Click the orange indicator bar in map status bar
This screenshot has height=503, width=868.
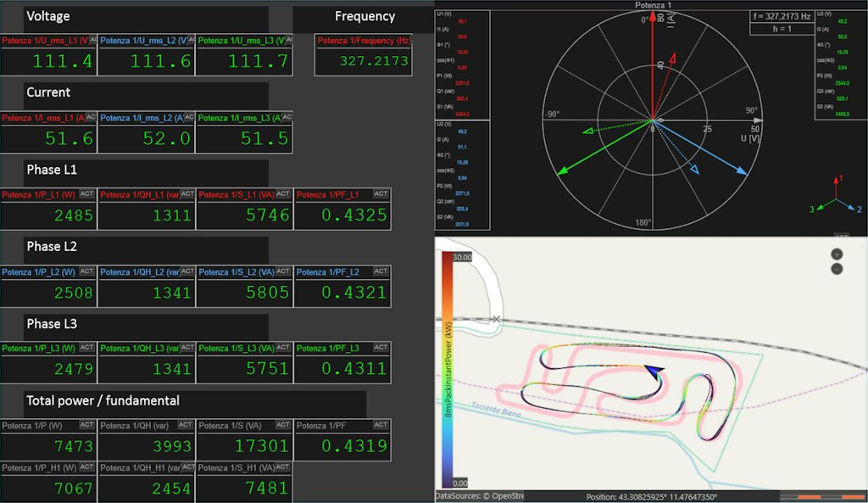[x=822, y=497]
